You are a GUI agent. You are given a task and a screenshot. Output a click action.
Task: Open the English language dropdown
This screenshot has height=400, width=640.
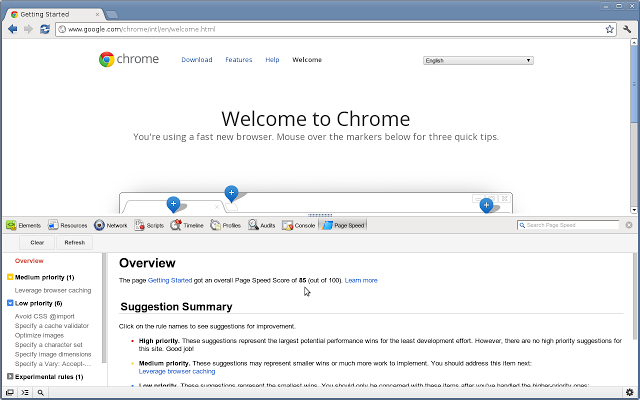click(478, 60)
